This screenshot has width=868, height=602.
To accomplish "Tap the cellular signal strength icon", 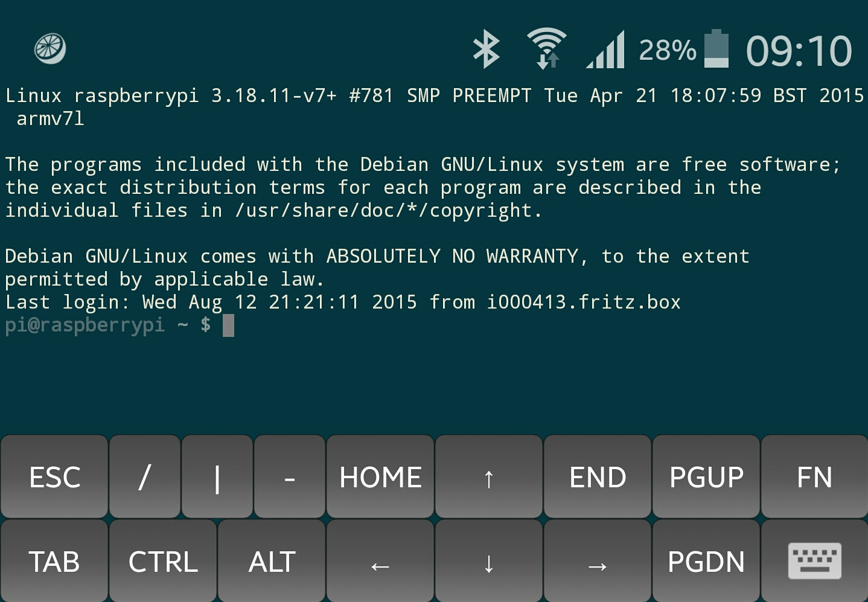I will coord(605,50).
